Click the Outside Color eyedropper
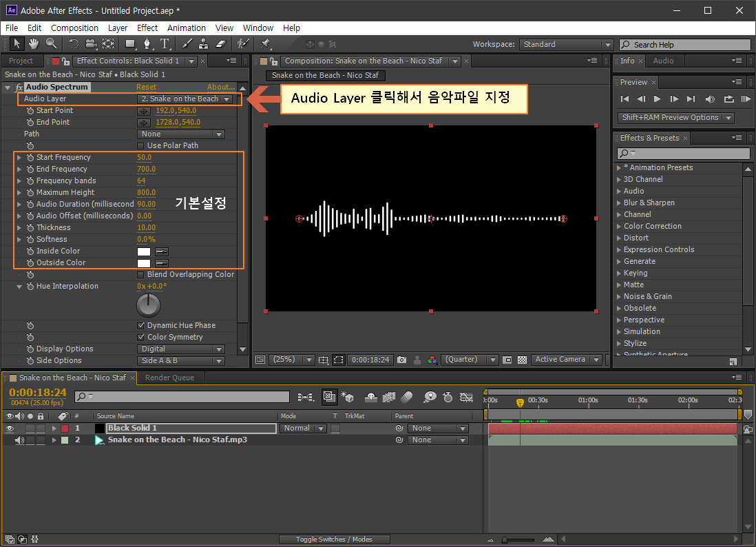The height and width of the screenshot is (547, 756). coord(162,263)
